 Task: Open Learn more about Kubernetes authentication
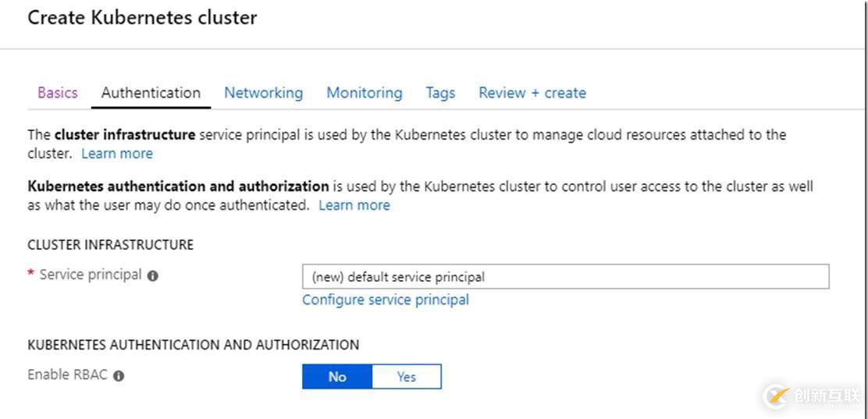coord(354,205)
